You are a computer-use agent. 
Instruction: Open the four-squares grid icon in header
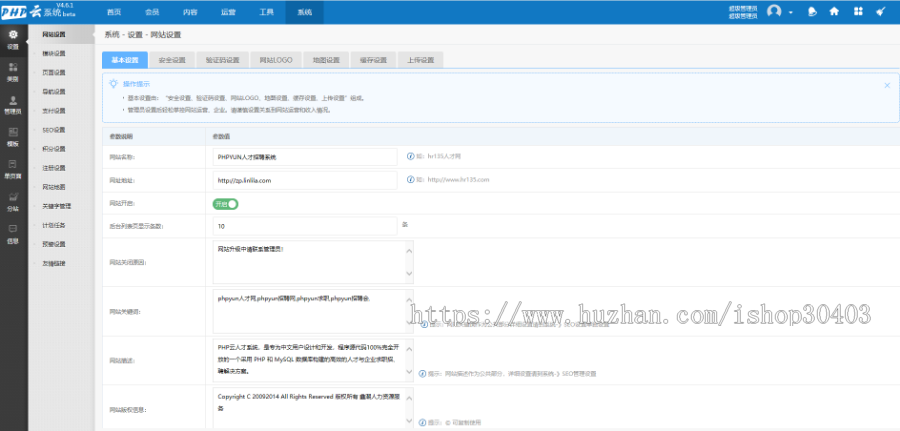coord(857,12)
